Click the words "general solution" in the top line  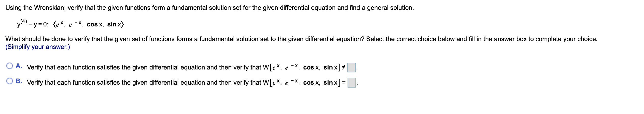pos(390,8)
